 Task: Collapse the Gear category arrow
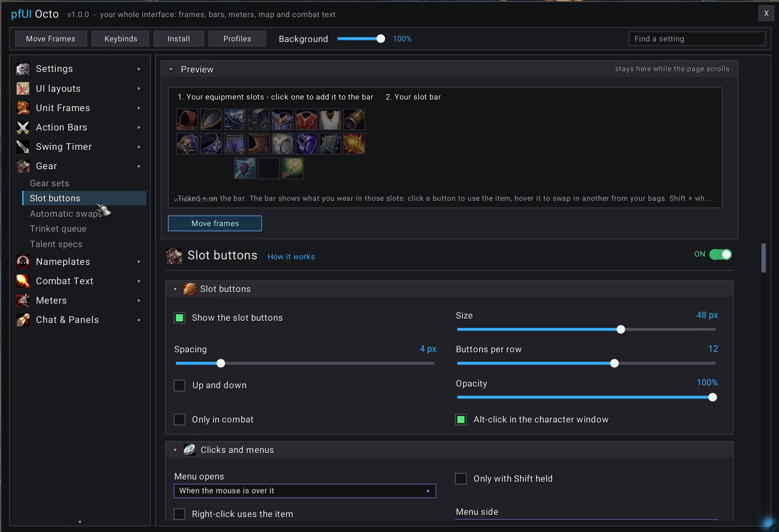[x=139, y=166]
